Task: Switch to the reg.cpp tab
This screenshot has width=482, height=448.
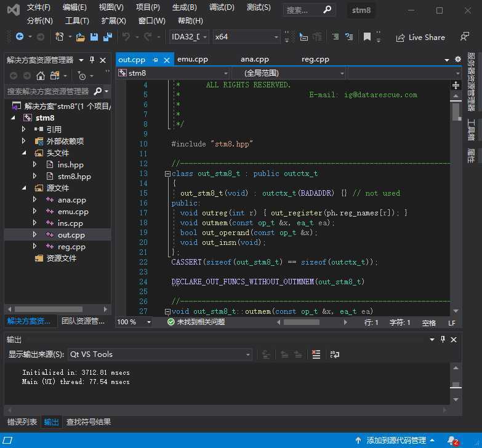Action: [x=315, y=59]
